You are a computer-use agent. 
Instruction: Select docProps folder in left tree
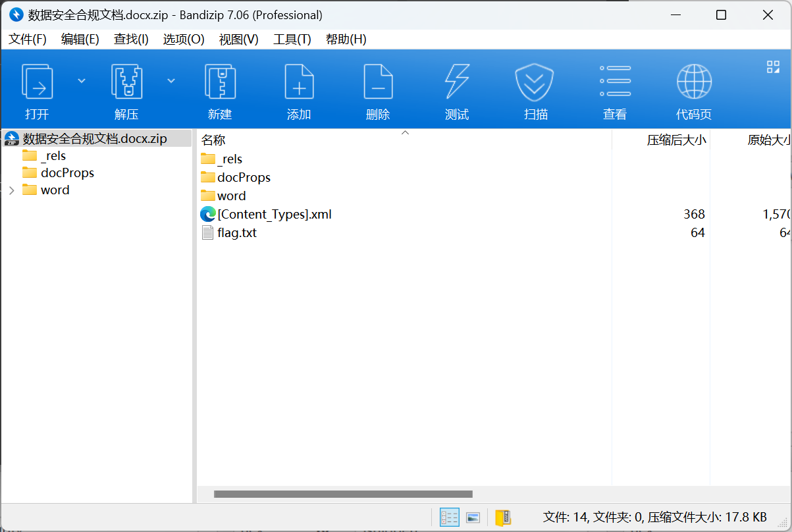[67, 173]
